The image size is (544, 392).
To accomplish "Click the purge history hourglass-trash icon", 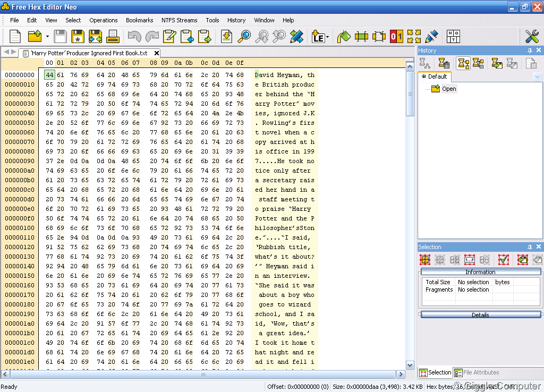I will tap(444, 63).
